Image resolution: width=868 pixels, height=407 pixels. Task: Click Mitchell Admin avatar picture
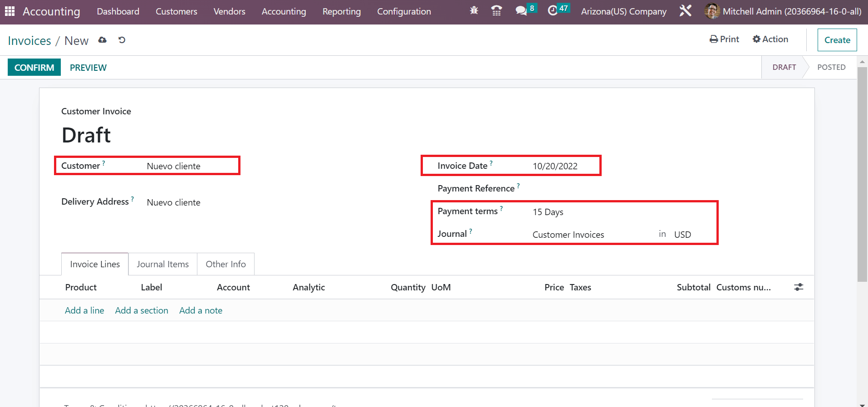coord(712,11)
